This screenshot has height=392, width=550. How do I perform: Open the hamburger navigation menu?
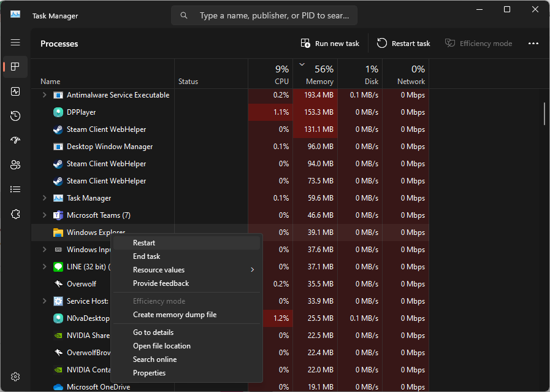(15, 42)
